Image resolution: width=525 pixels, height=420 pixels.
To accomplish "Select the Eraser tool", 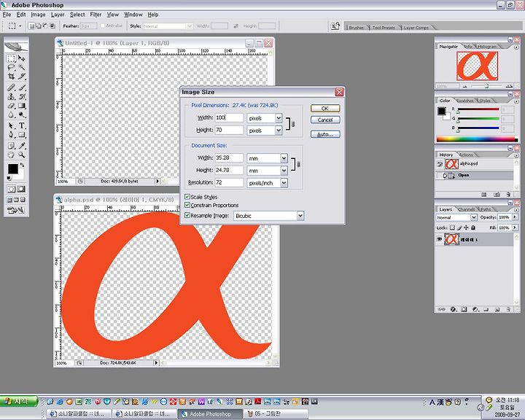I will click(x=12, y=106).
